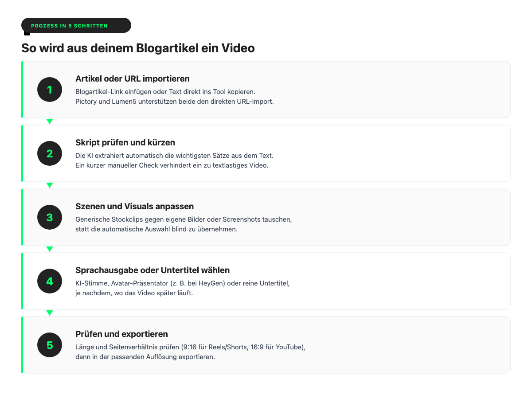The image size is (532, 399).
Task: Click heading 'So wird aus deinem Blogartikel ein Video'
Action: coord(138,48)
